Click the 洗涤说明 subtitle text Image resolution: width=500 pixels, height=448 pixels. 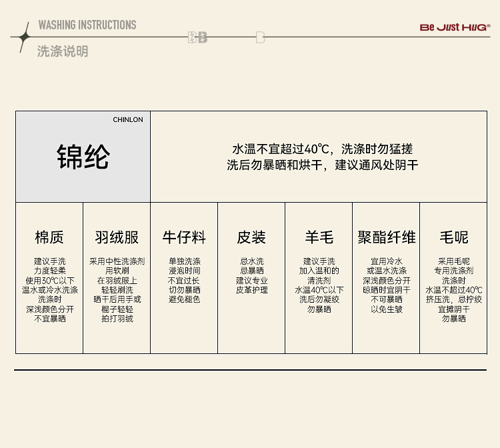pyautogui.click(x=63, y=51)
